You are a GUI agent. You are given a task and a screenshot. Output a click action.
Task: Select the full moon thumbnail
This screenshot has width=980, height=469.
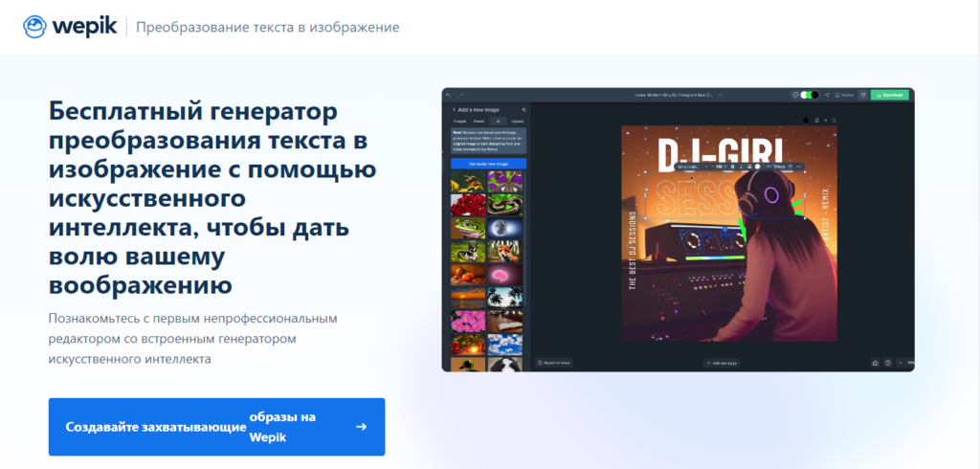[505, 228]
